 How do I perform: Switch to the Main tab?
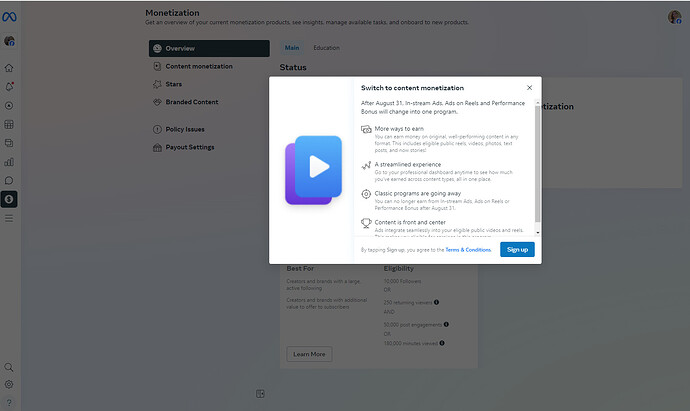click(x=292, y=48)
